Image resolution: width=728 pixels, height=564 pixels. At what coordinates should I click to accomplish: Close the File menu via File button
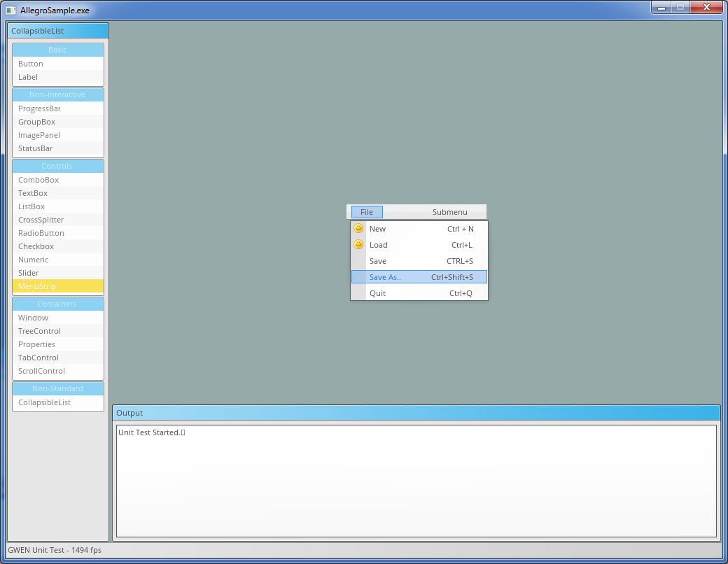click(x=367, y=212)
